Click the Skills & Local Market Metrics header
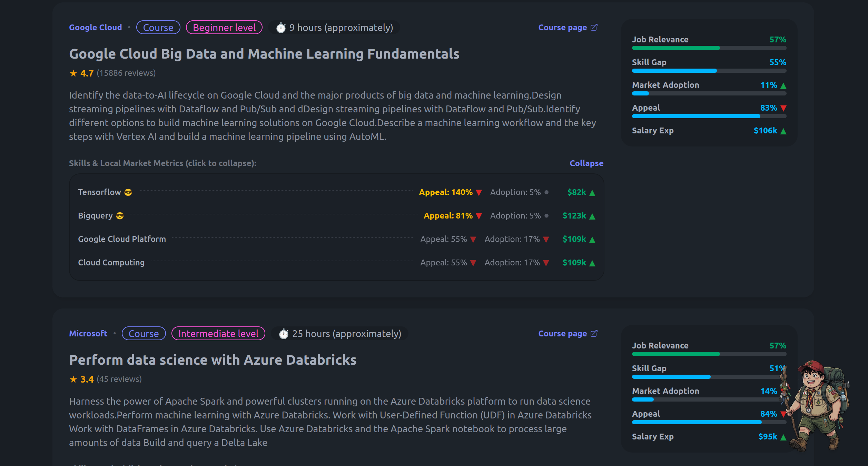Screen dimensions: 868x466 pyautogui.click(x=162, y=163)
